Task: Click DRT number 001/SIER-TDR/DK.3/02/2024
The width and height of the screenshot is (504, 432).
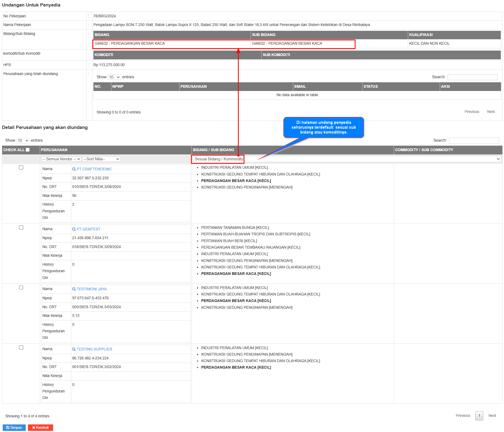Action: pos(96,367)
